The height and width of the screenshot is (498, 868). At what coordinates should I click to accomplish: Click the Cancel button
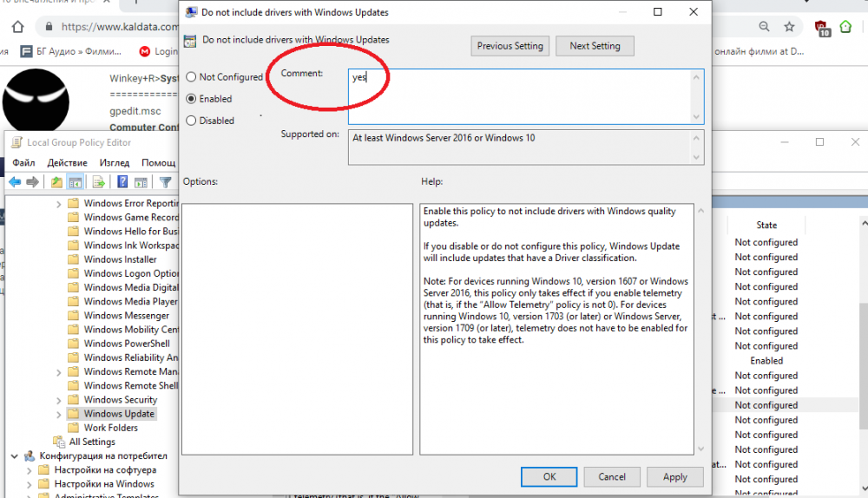[x=612, y=477]
